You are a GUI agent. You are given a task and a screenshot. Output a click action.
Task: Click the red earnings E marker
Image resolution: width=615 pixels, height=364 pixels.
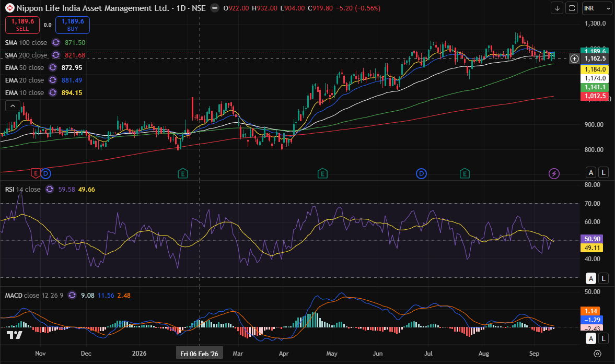tap(36, 173)
